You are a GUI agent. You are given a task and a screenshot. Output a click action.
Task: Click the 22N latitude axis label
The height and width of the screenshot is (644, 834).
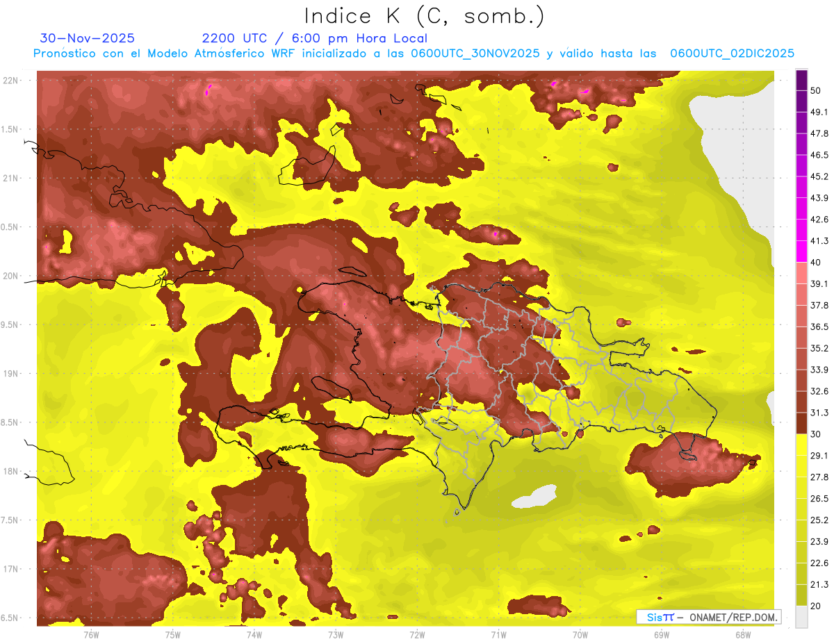[10, 81]
